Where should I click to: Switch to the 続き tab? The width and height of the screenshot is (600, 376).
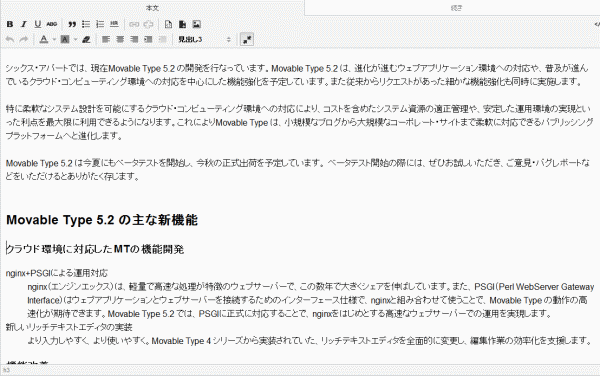tap(457, 8)
